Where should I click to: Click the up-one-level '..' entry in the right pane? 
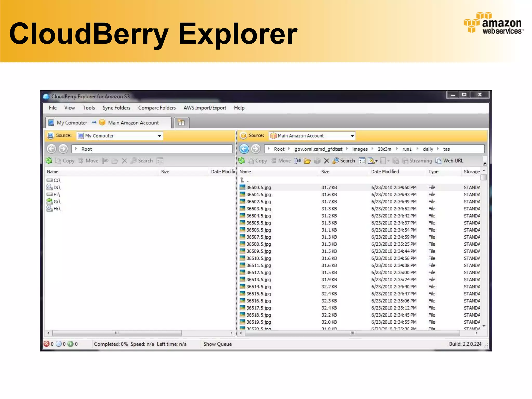245,180
